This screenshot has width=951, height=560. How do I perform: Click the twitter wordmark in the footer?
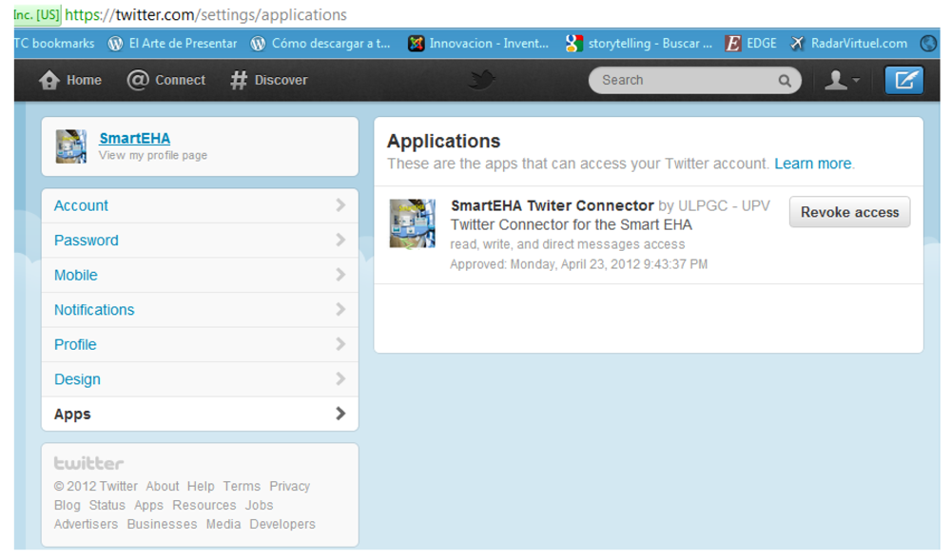[x=88, y=464]
